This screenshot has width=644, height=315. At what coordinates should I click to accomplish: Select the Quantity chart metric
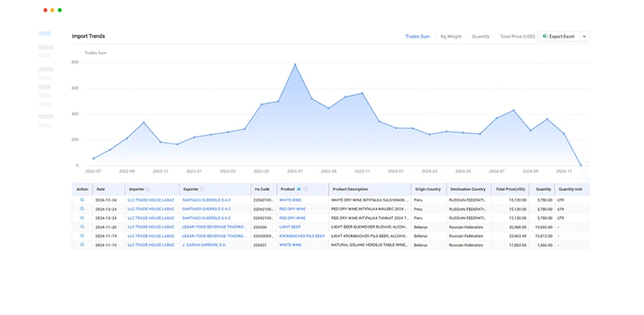click(481, 37)
